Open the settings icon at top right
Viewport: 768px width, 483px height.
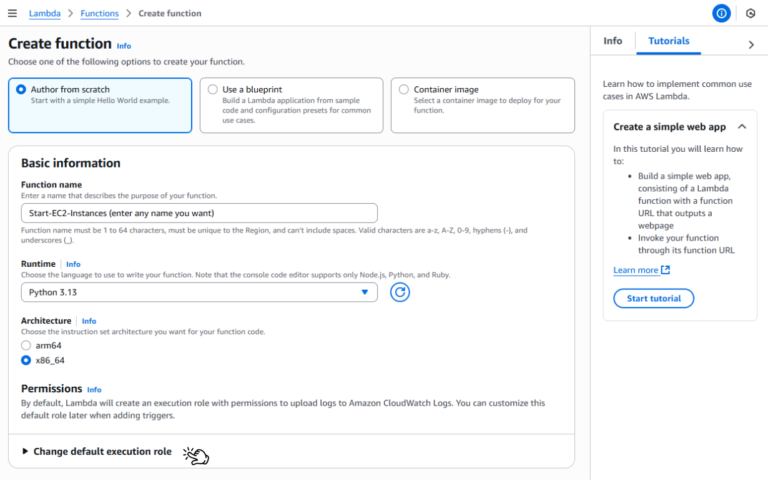750,13
